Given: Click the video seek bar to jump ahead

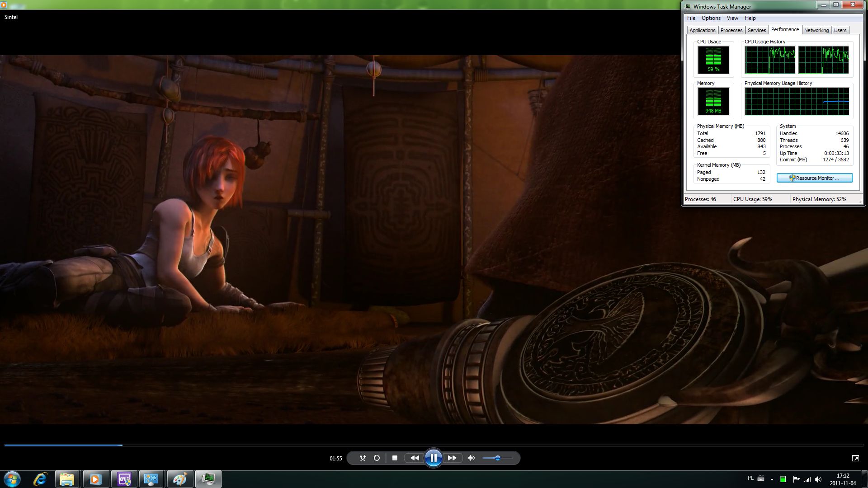Looking at the screenshot, I should [x=434, y=445].
